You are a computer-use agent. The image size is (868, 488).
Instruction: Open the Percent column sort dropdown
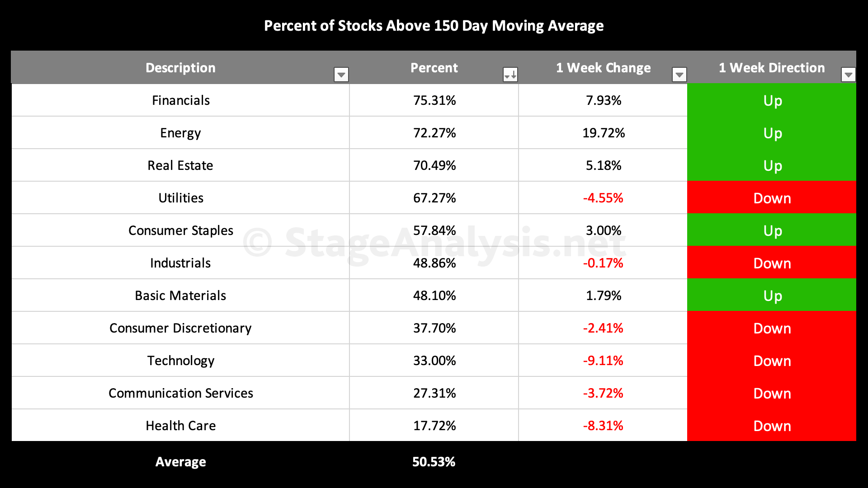pyautogui.click(x=510, y=74)
